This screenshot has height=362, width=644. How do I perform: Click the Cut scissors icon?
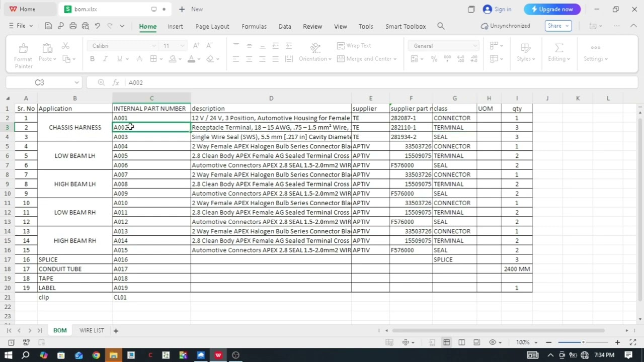65,46
